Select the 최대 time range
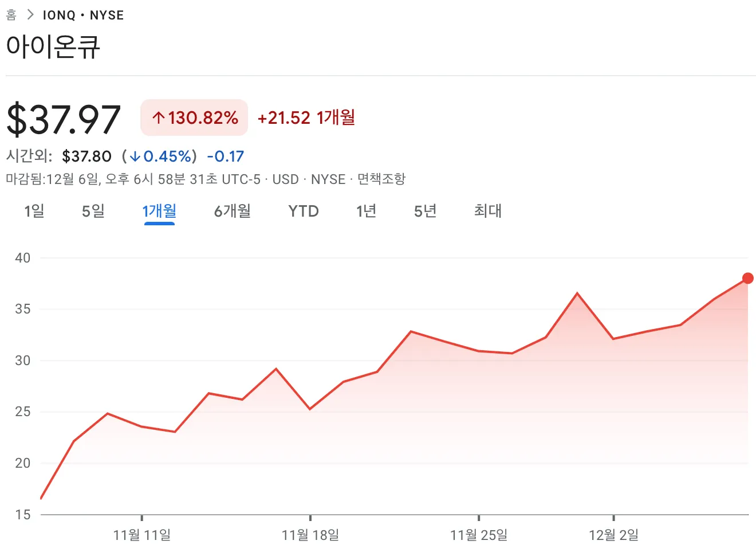Viewport: 756px width, 556px height. point(488,211)
